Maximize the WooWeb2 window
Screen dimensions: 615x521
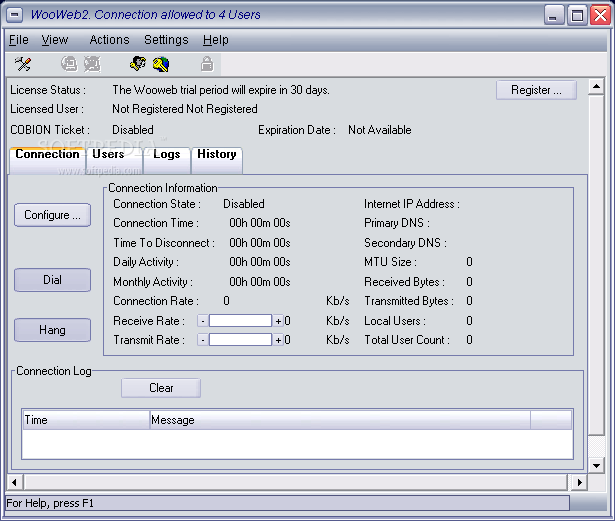[577, 16]
